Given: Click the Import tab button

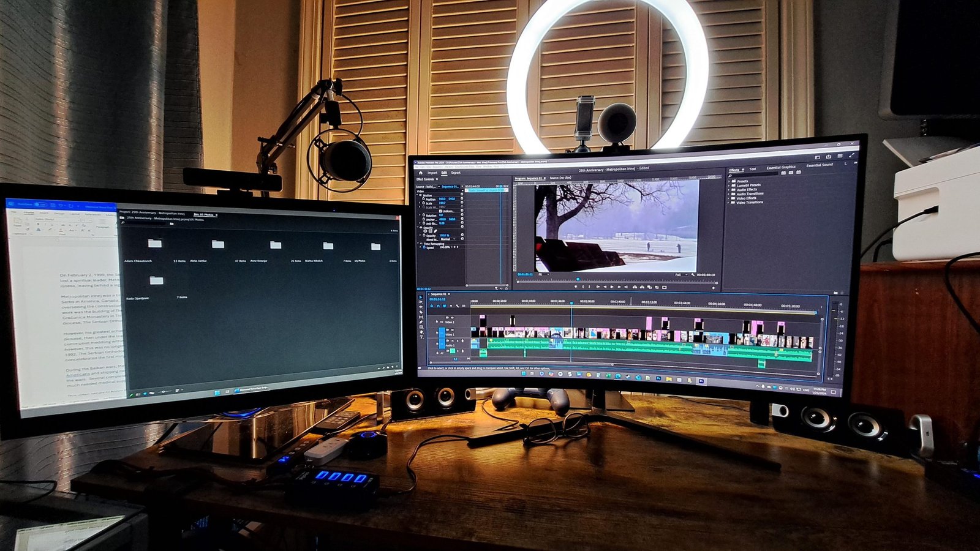Looking at the screenshot, I should pyautogui.click(x=432, y=173).
